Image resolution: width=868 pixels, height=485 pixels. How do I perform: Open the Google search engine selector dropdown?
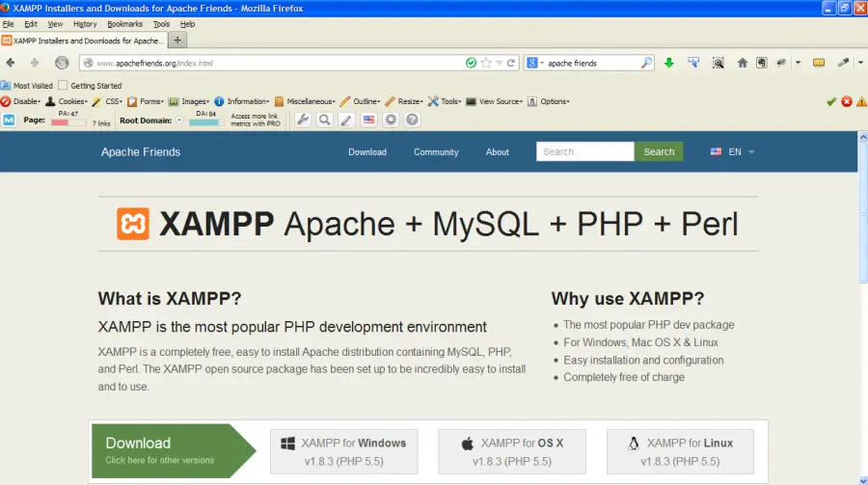pos(535,63)
